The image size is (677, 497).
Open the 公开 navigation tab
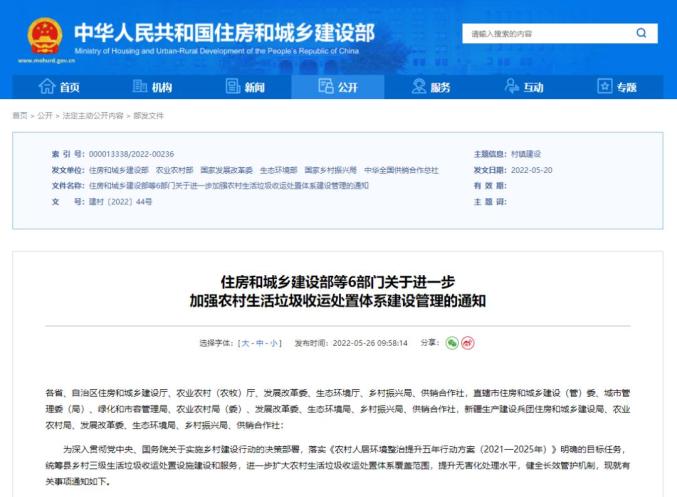pos(338,87)
